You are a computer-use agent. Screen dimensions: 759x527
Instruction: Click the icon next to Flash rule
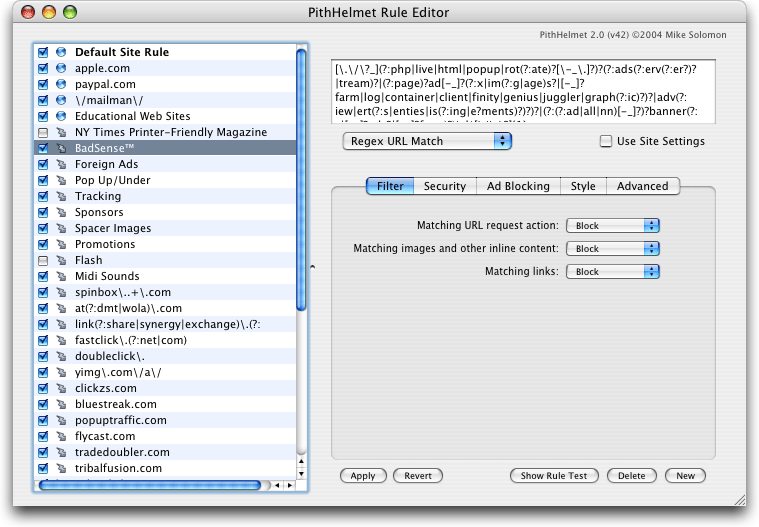click(x=60, y=260)
